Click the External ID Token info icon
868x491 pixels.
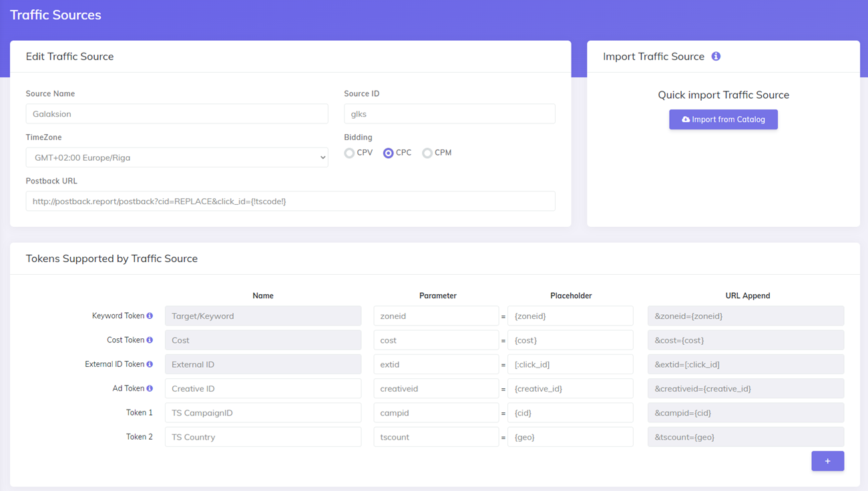(x=150, y=364)
